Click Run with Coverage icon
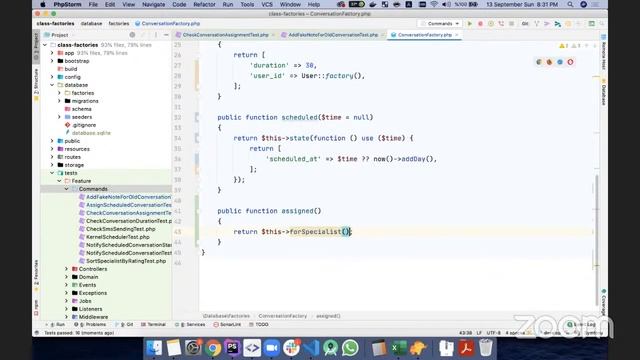640x360 pixels. pos(491,24)
